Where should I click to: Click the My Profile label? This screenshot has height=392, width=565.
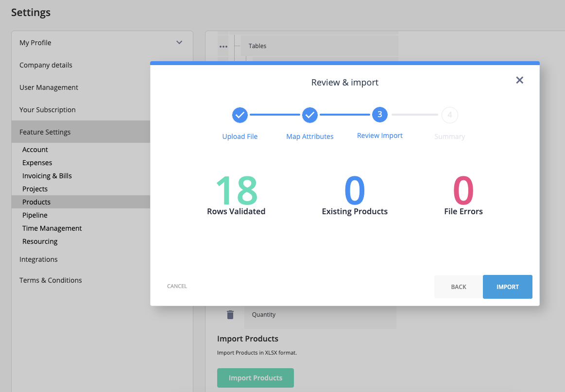(x=35, y=43)
